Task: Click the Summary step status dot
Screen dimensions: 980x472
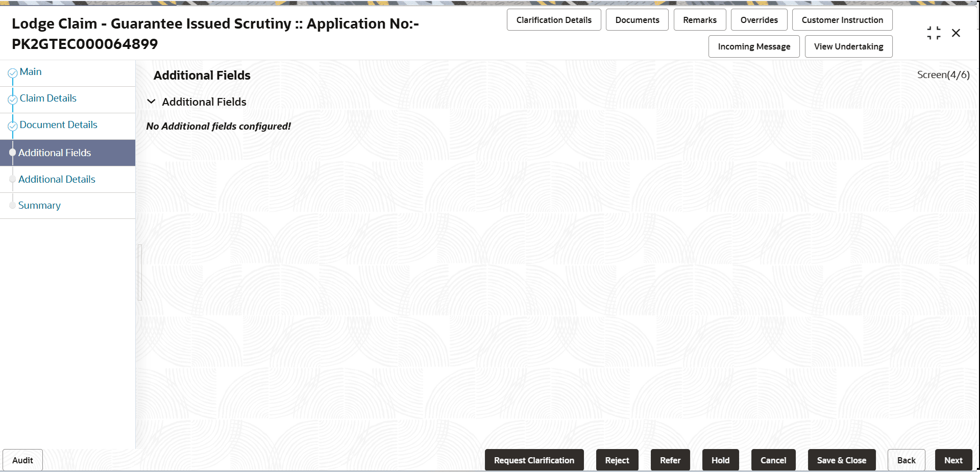Action: [12, 205]
